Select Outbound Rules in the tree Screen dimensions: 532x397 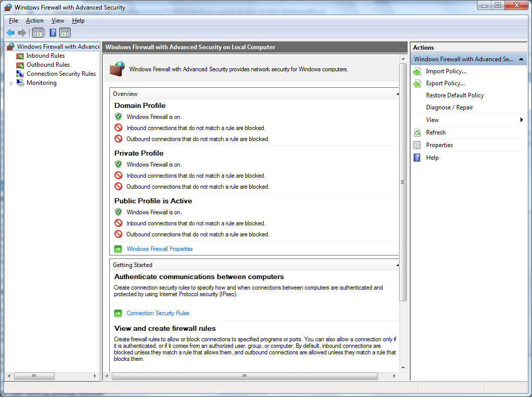(48, 65)
